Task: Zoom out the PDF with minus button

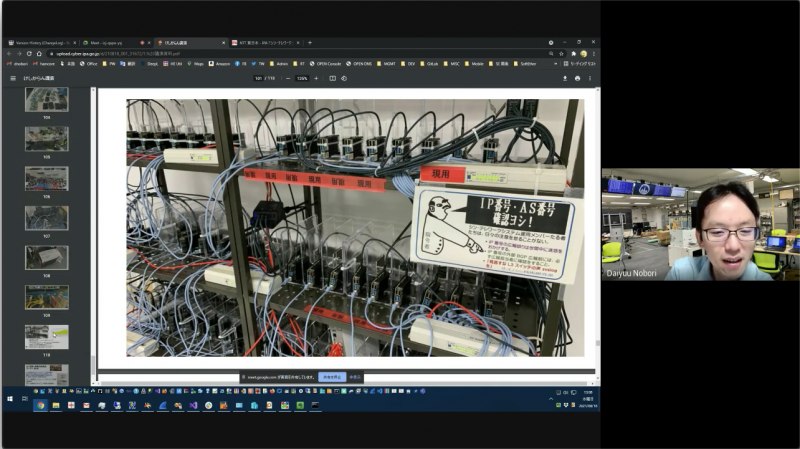Action: [x=288, y=79]
